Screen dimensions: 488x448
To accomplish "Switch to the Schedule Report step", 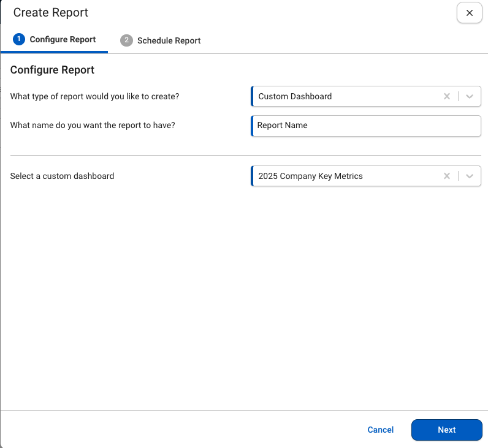I will [x=160, y=40].
